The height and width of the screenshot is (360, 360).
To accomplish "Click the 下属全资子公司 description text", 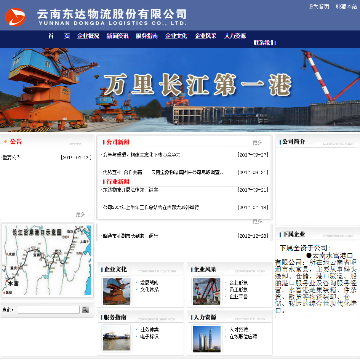I will click(317, 279).
